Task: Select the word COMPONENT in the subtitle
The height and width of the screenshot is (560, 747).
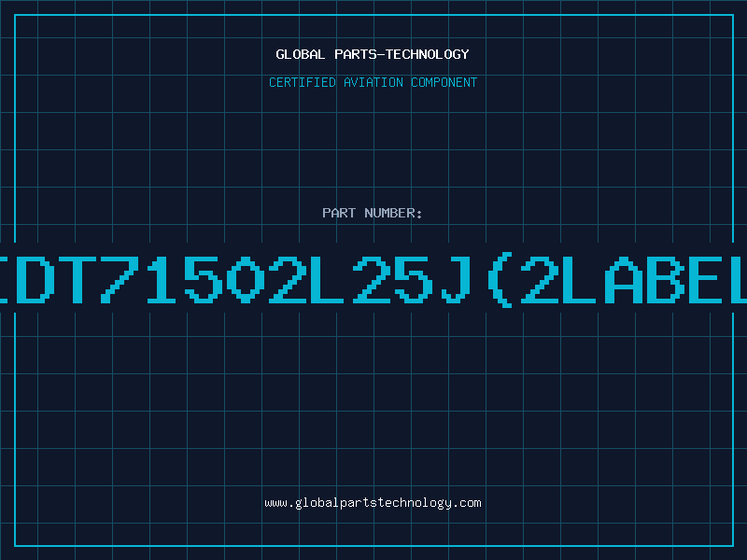Action: click(444, 82)
